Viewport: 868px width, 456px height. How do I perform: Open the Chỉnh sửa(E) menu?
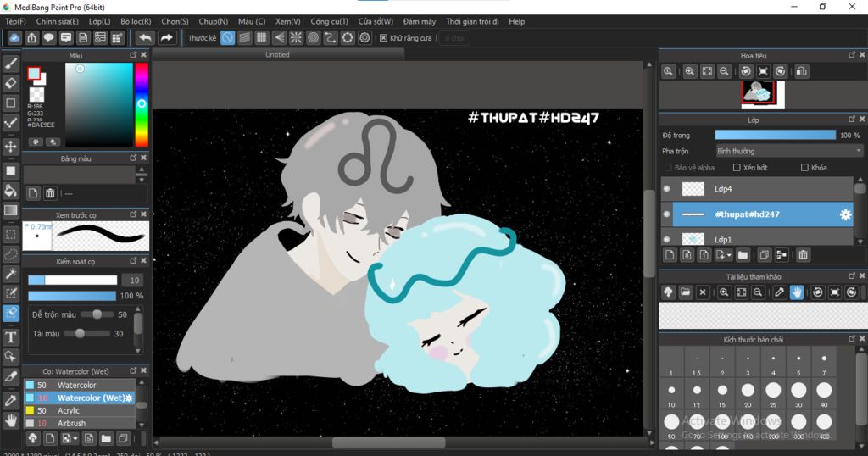click(x=57, y=21)
